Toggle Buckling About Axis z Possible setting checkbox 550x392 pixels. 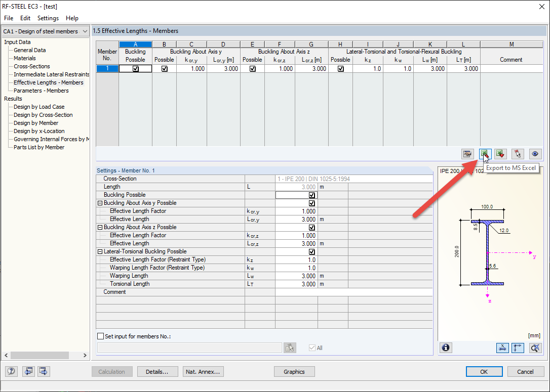point(311,227)
